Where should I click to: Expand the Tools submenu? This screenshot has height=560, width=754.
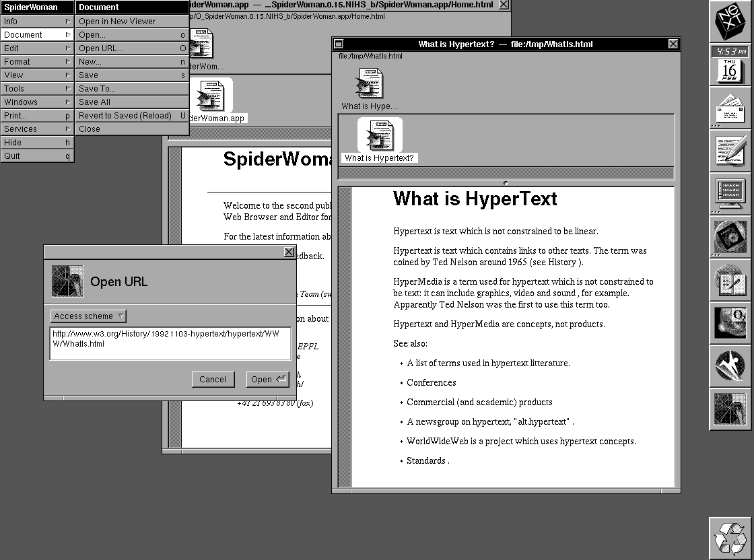[36, 89]
